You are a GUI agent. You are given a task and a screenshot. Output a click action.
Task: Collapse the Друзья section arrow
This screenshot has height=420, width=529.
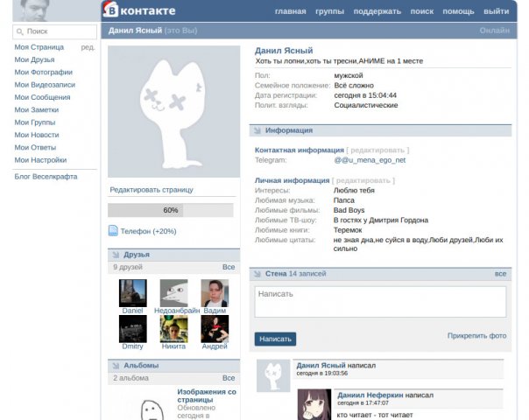[116, 255]
